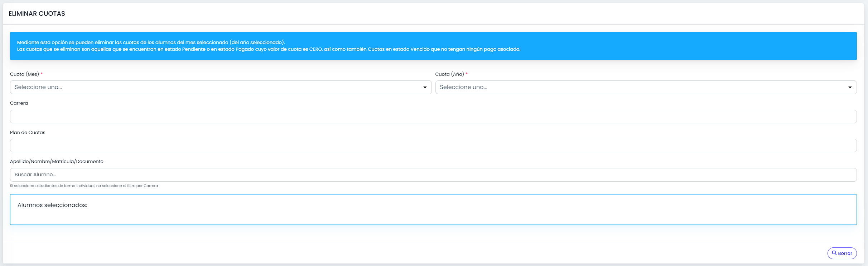Screen dimensions: 868x266
Task: Click the Buscar Alumno search field
Action: click(x=433, y=175)
